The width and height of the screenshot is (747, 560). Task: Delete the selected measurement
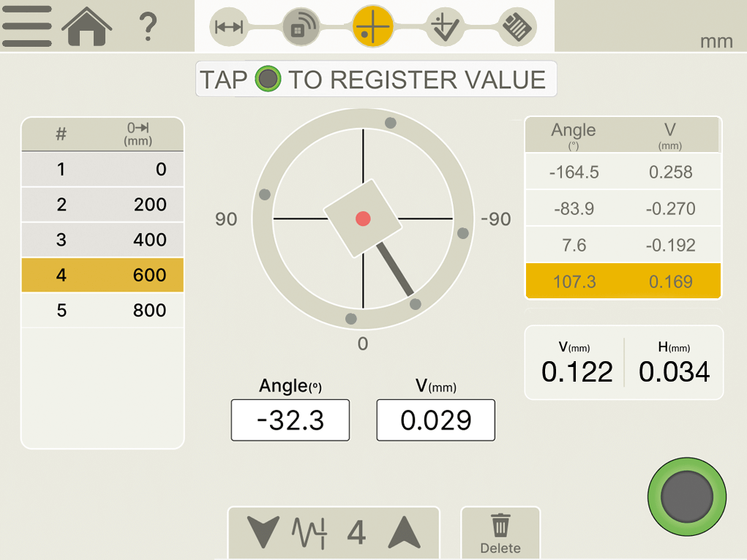500,534
